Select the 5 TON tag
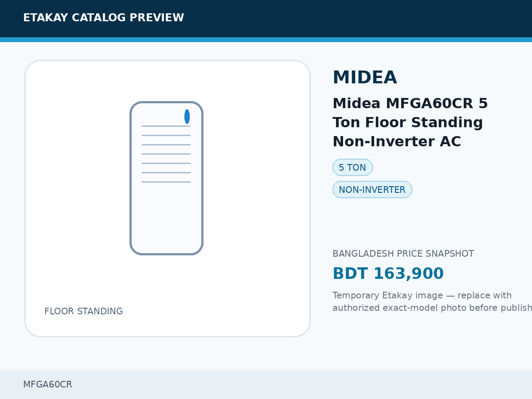The image size is (532, 399). tap(352, 168)
